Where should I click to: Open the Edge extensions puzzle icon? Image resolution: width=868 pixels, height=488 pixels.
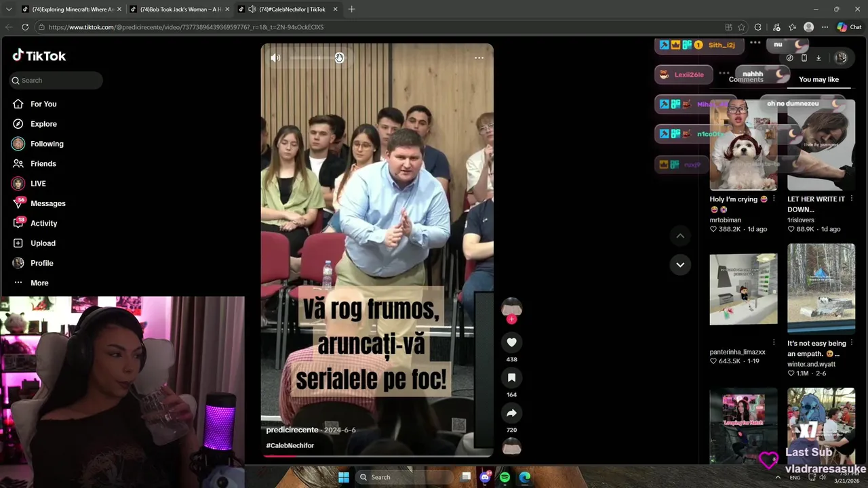pos(758,27)
